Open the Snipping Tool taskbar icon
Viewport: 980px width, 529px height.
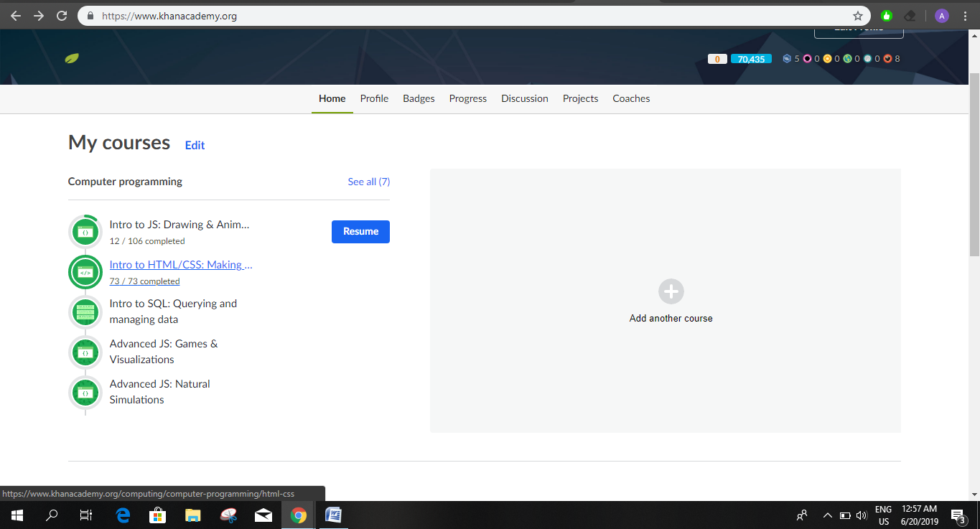pyautogui.click(x=228, y=515)
